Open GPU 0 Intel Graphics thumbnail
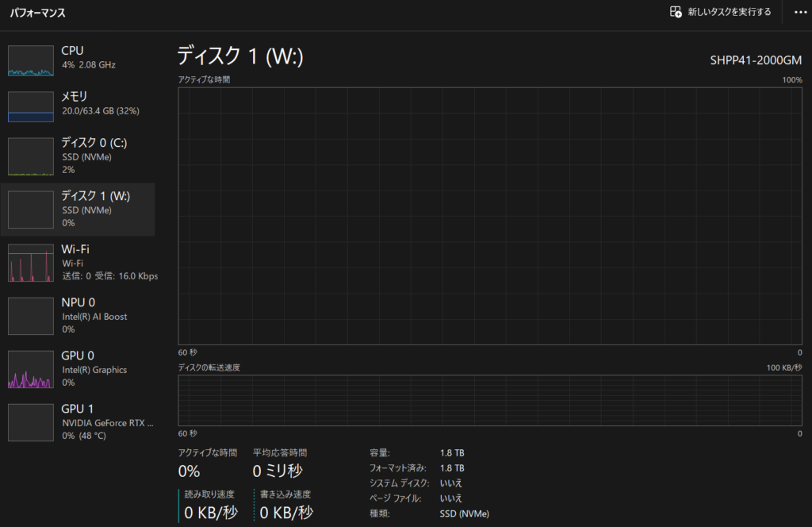The image size is (812, 527). [x=31, y=369]
